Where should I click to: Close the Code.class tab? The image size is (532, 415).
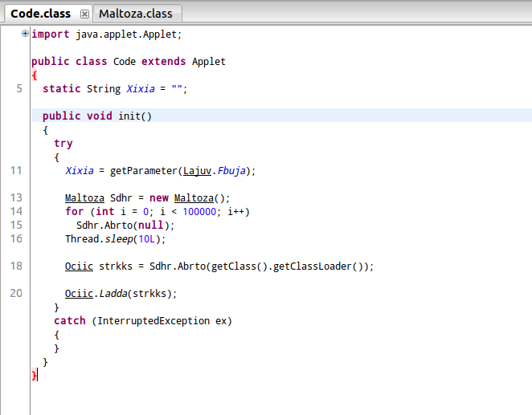(84, 14)
